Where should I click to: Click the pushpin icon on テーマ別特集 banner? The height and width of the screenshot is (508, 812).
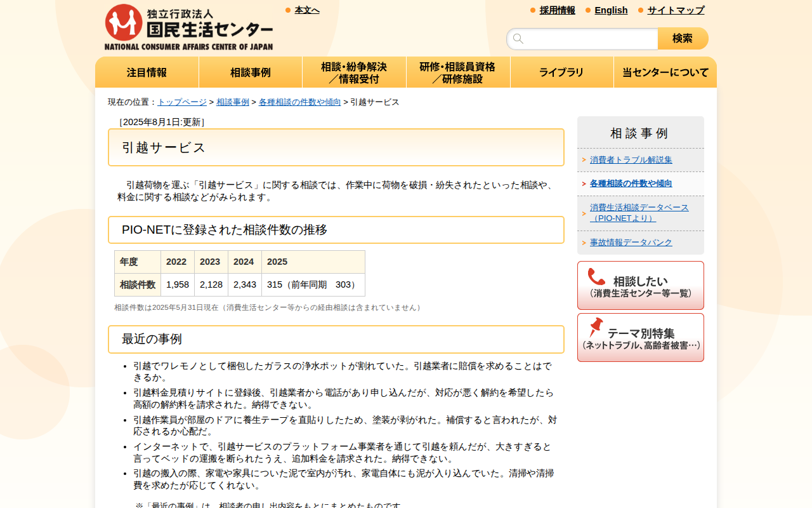click(x=596, y=328)
